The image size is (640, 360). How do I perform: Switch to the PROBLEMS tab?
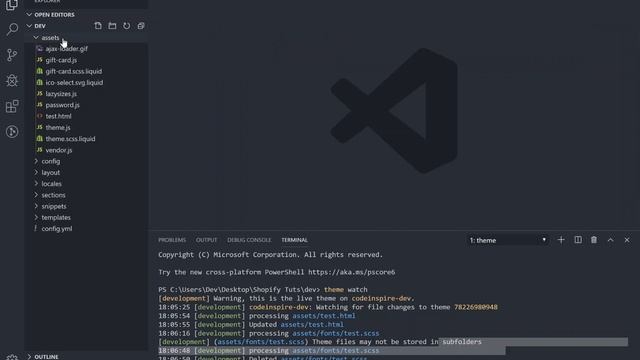tap(172, 240)
